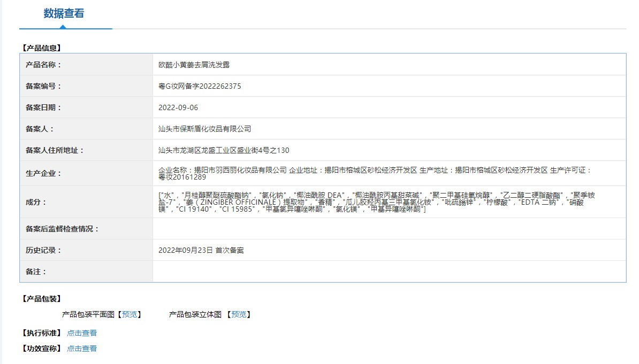Screen dimensions: 639x364
Task: Select history record 2022年09月23日 首次备案
Action: point(201,250)
